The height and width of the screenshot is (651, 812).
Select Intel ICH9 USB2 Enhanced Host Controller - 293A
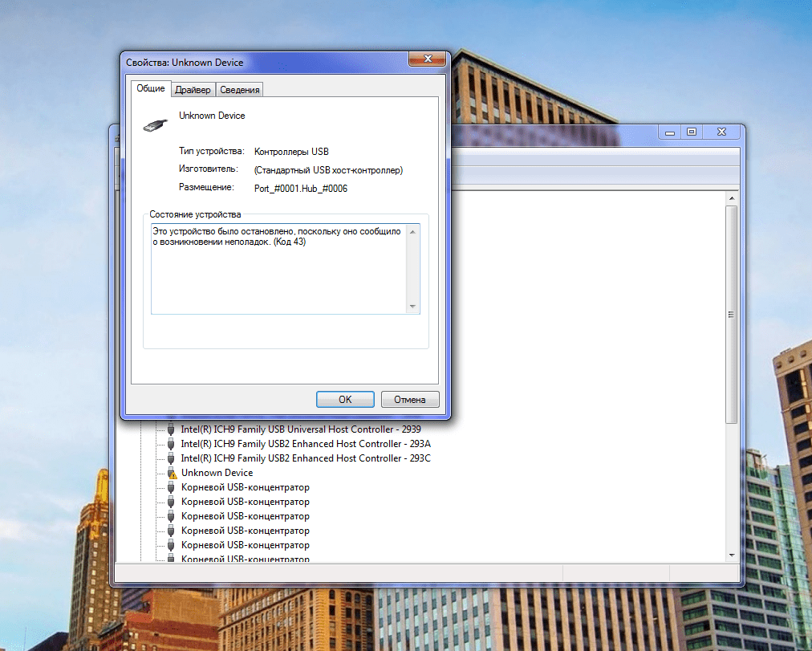pos(305,444)
